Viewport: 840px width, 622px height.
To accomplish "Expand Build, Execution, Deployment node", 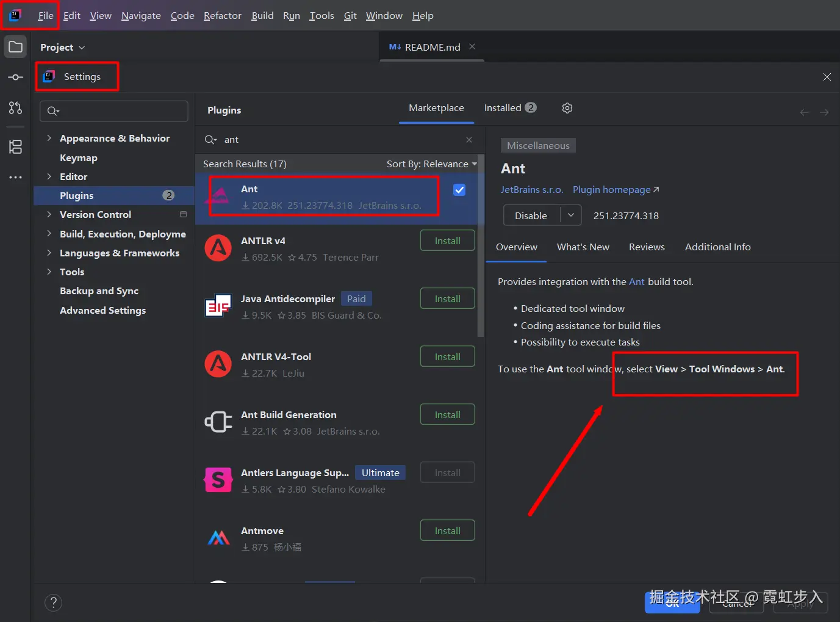I will point(49,234).
